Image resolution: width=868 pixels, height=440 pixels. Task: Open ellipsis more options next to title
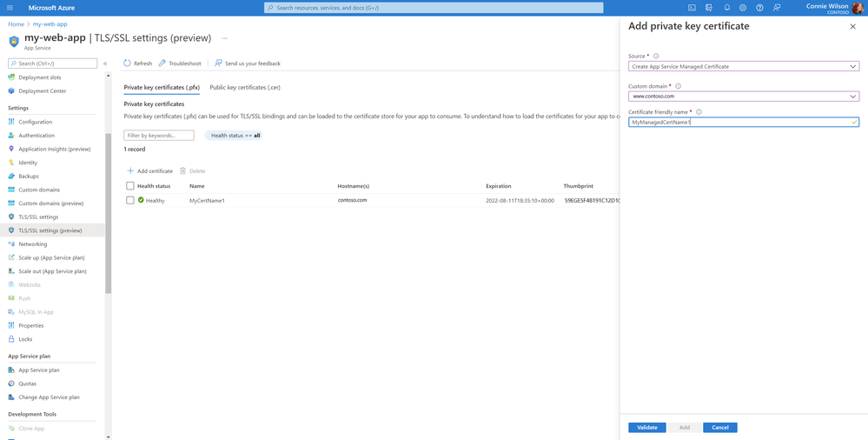(224, 38)
